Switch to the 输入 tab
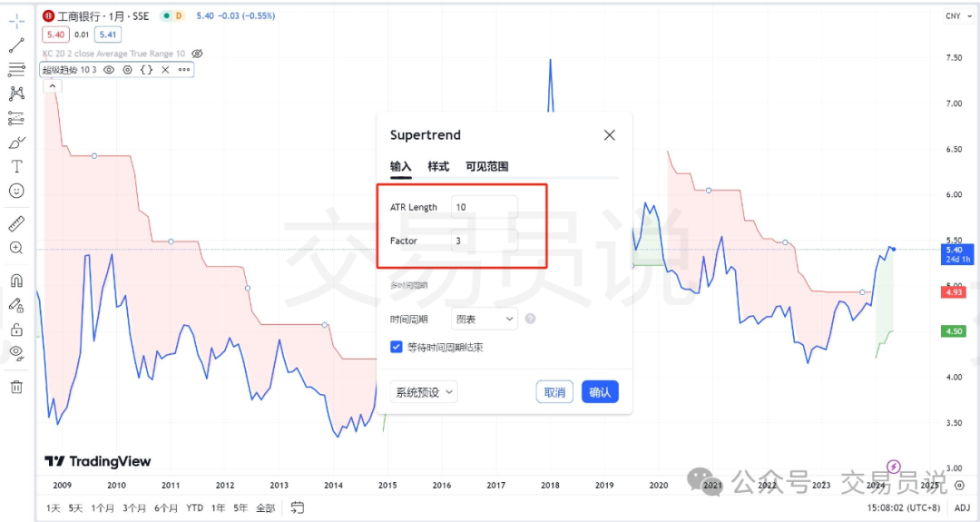 [x=401, y=166]
